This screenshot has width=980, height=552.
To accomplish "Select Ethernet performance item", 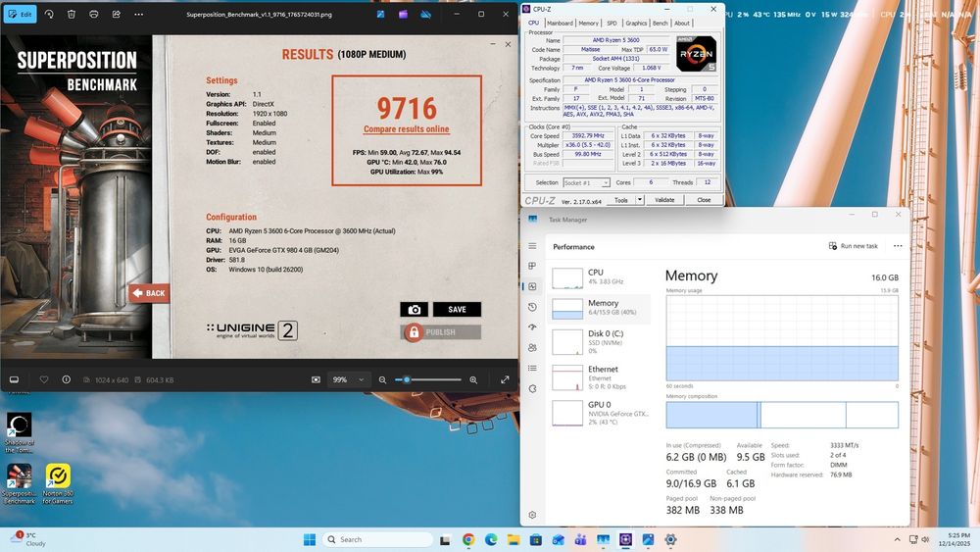I will tap(600, 377).
